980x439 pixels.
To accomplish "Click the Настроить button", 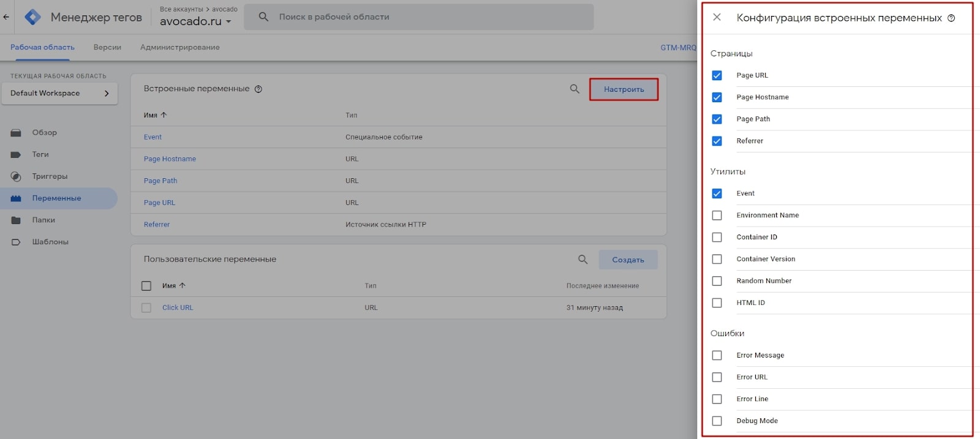I will [624, 89].
